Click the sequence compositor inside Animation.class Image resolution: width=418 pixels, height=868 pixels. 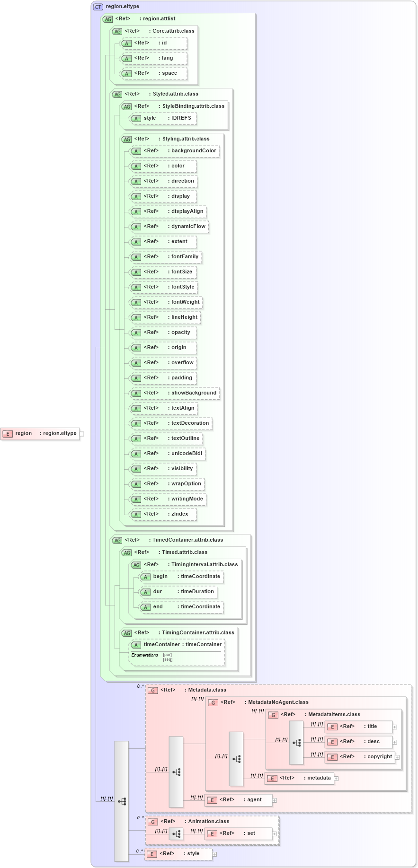176,834
